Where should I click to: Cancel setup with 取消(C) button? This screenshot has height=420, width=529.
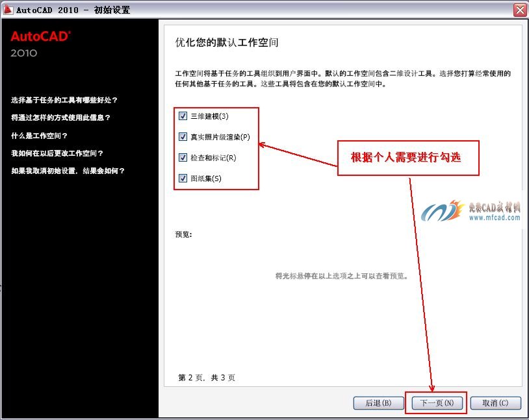tap(495, 403)
